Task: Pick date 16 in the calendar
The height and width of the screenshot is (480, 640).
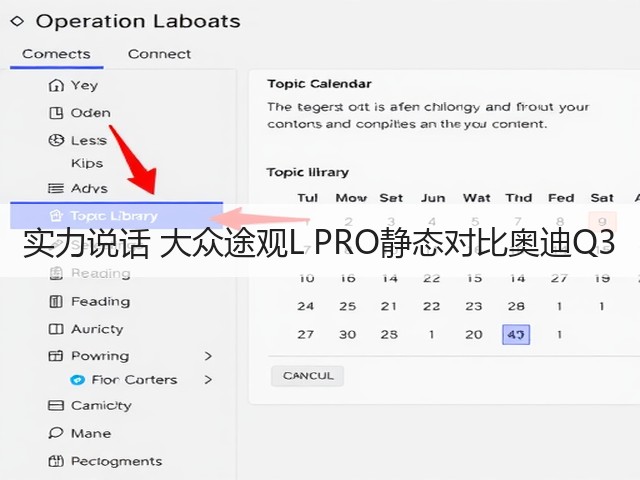Action: tap(348, 278)
